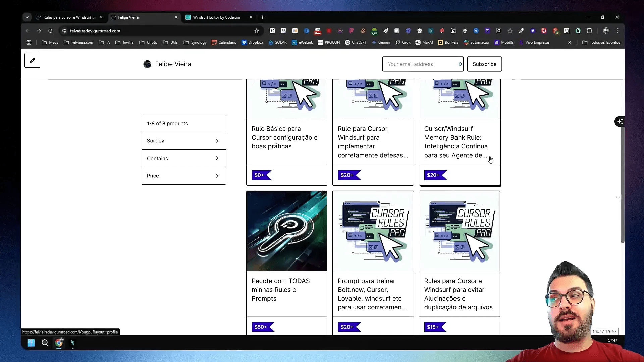The width and height of the screenshot is (644, 362).
Task: Click Felipe Vieira profile avatar
Action: tap(147, 64)
